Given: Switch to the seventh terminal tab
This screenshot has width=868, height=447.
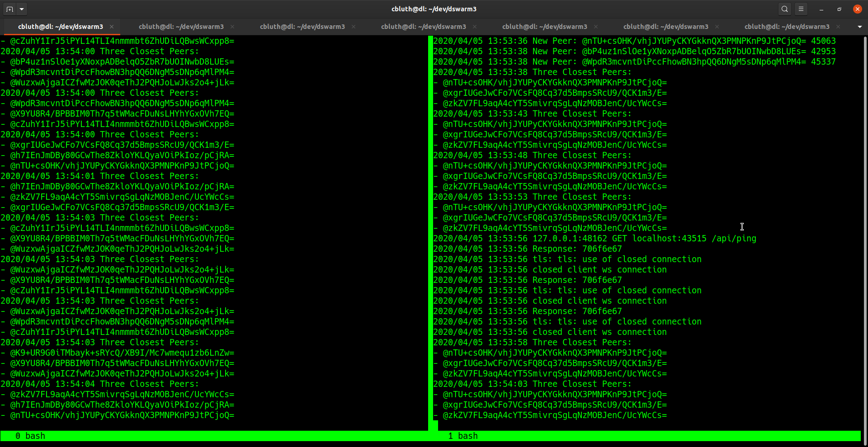Looking at the screenshot, I should click(x=787, y=27).
